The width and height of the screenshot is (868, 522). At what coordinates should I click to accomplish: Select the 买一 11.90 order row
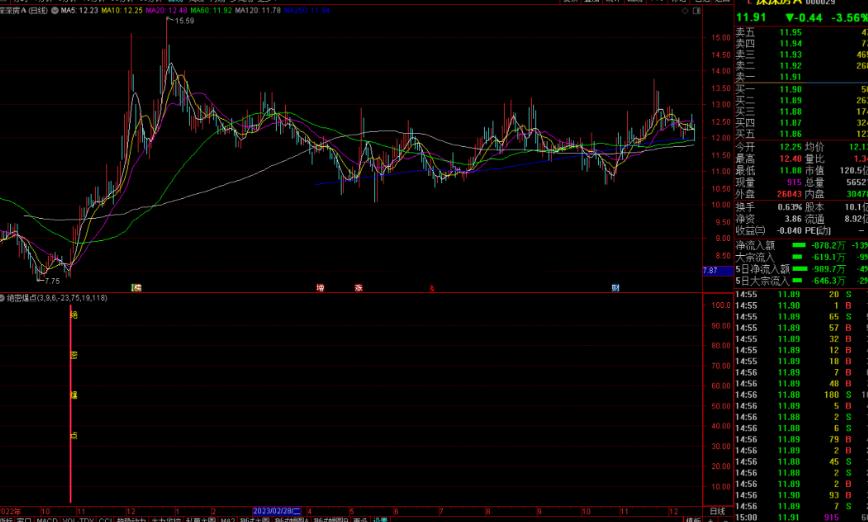tap(802, 89)
